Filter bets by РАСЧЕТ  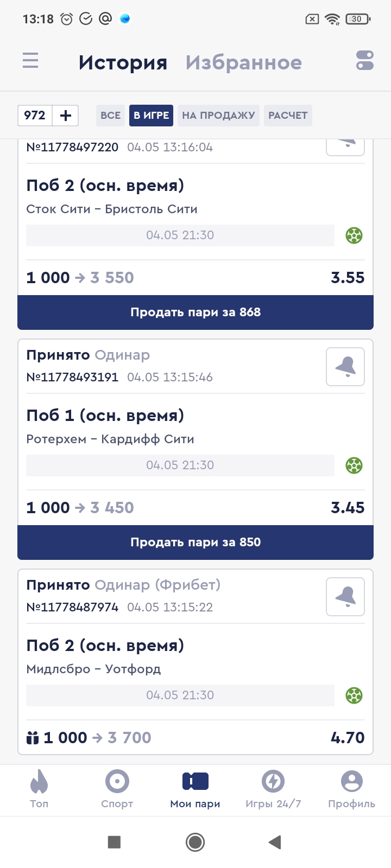(x=288, y=116)
